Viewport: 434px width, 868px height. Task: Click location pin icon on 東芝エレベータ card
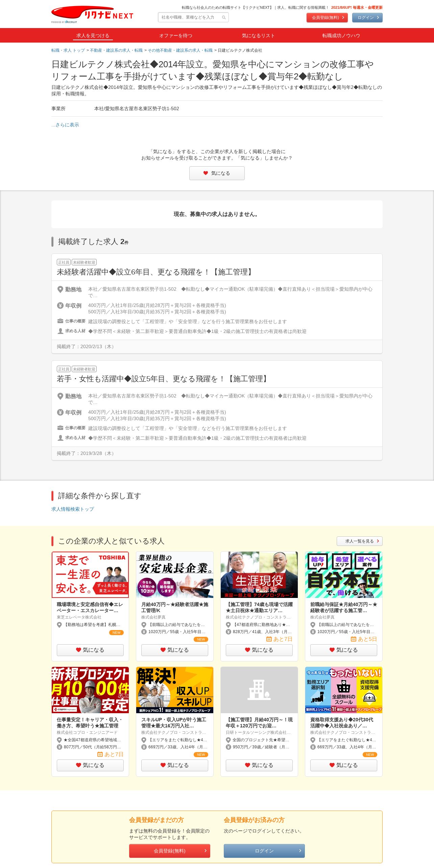pyautogui.click(x=59, y=625)
